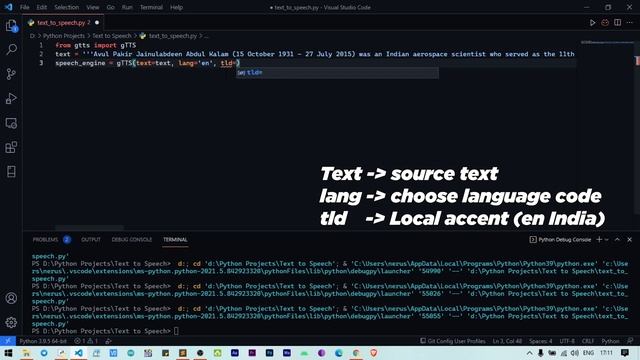640x360 pixels.
Task: Change CRLF end of line sequence
Action: coord(588,341)
